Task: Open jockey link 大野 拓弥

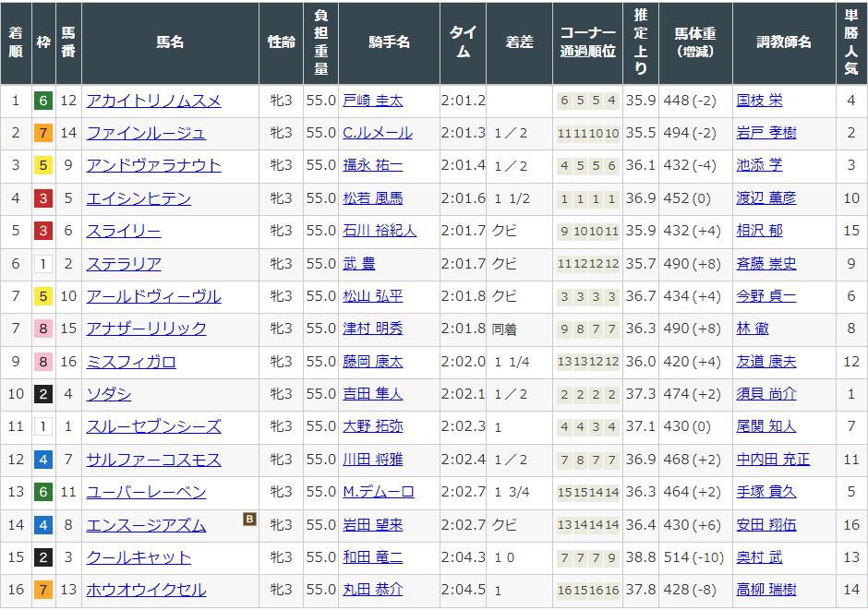Action: pyautogui.click(x=372, y=426)
